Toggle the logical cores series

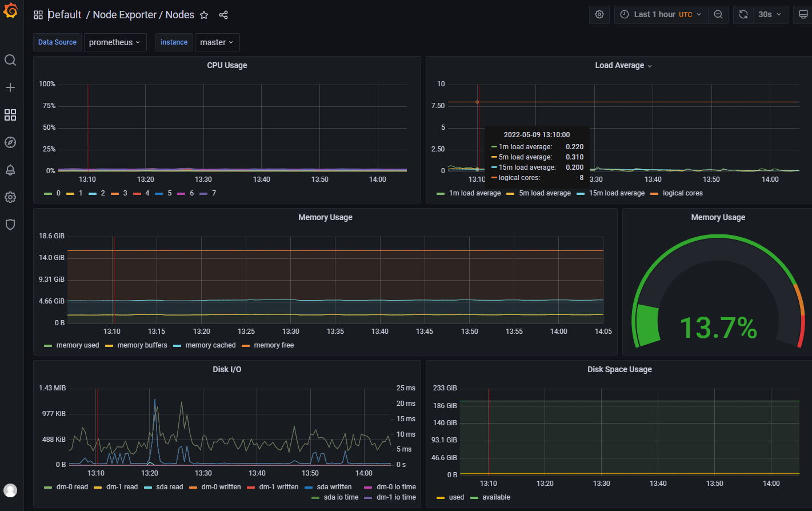(683, 193)
